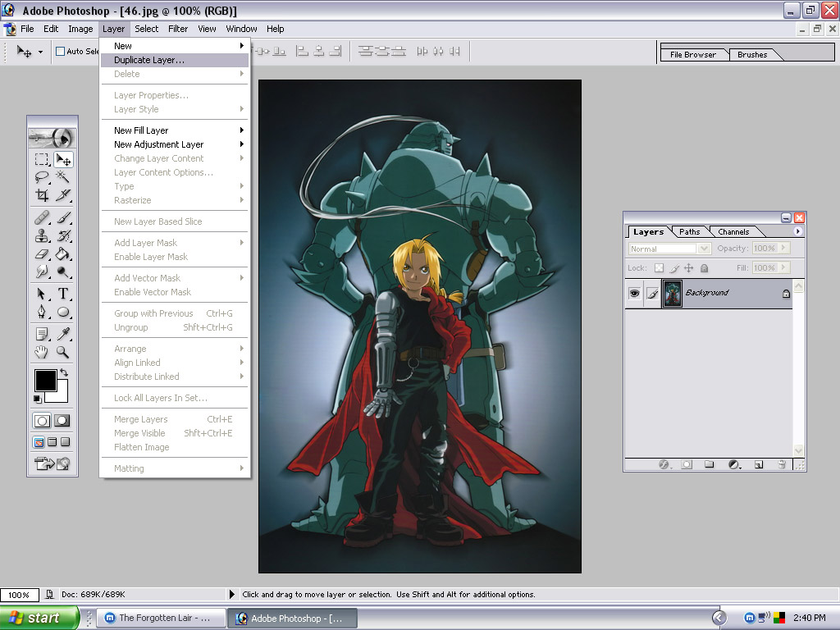The width and height of the screenshot is (840, 630).
Task: Select the Move tool in the toolbox
Action: click(63, 160)
